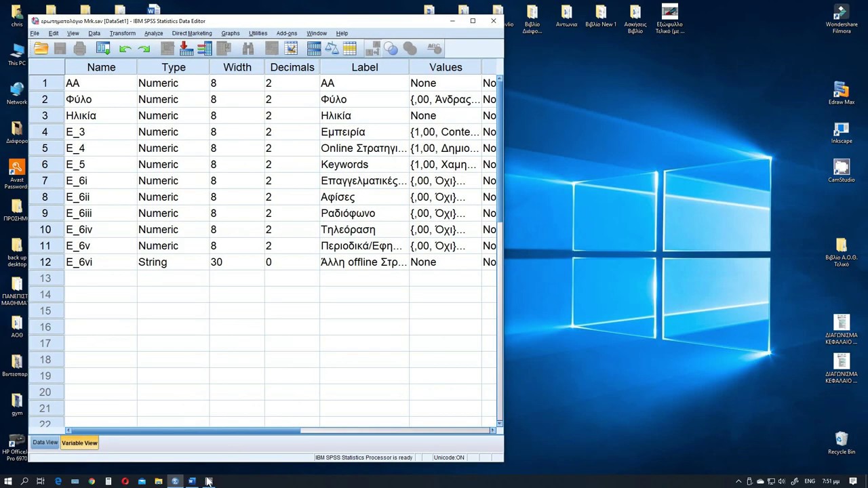This screenshot has height=488, width=868.
Task: Click the Print toolbar icon in SPSS
Action: [79, 48]
